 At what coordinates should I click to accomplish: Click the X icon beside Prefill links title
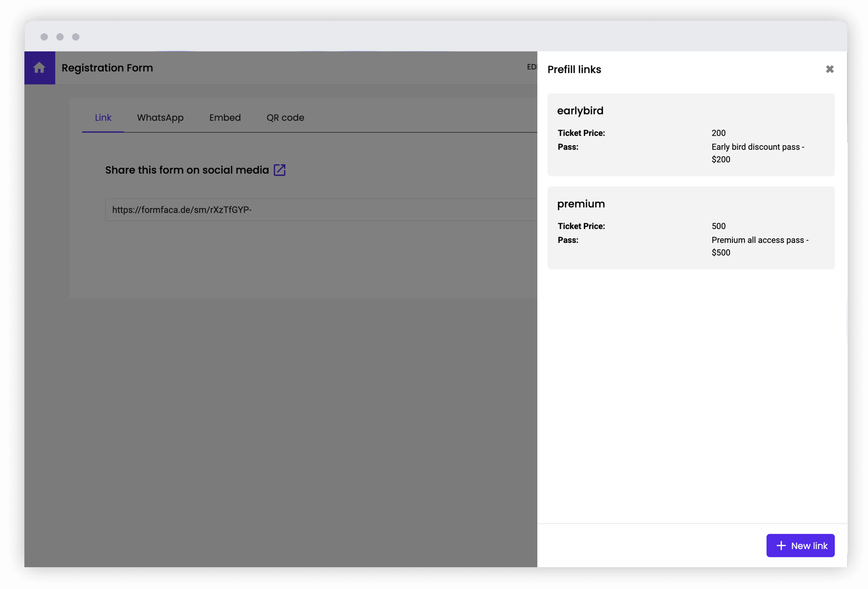point(829,69)
